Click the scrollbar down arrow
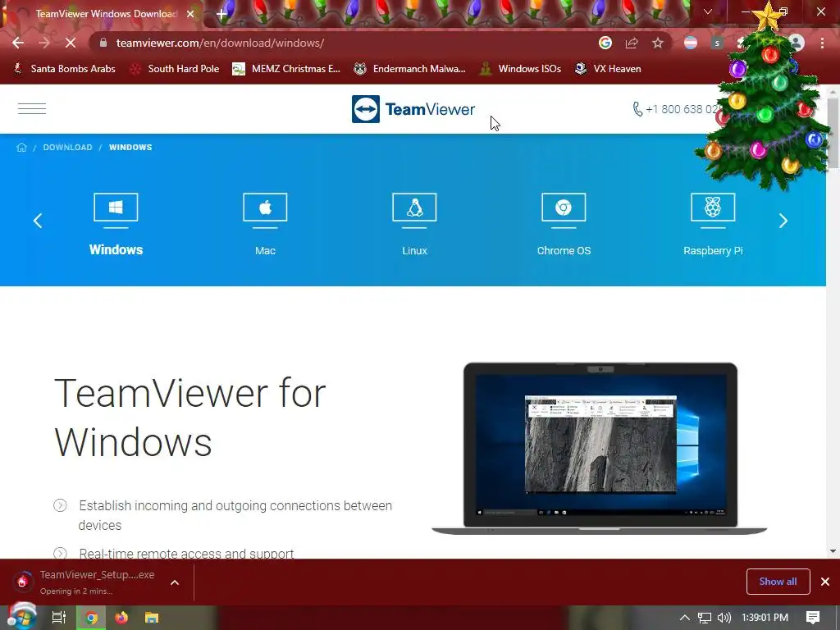The height and width of the screenshot is (630, 840). 833,551
